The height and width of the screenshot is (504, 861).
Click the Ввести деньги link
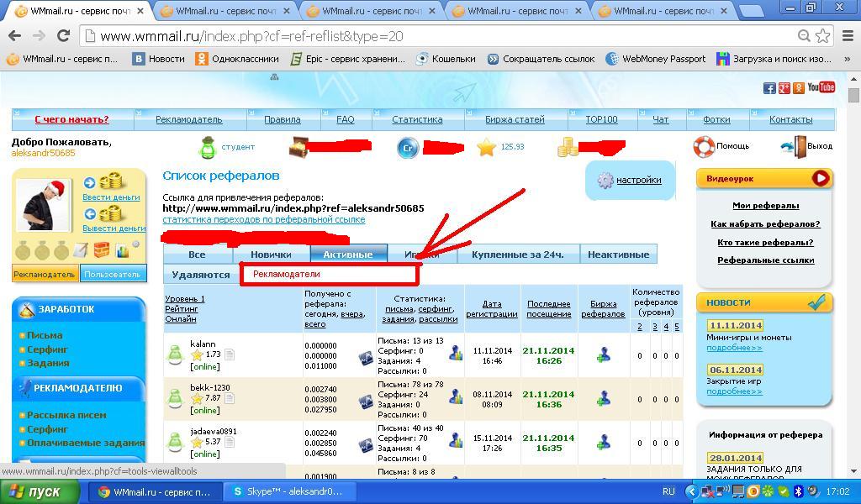[111, 197]
